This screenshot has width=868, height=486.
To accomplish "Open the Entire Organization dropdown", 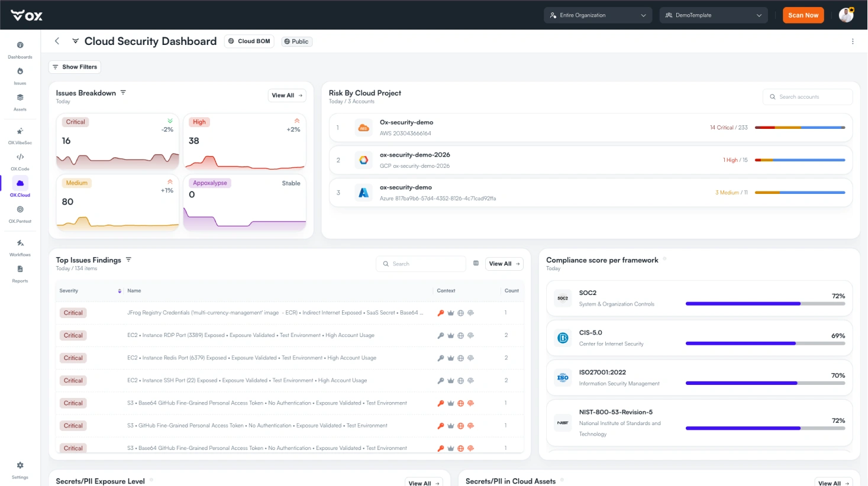I will pyautogui.click(x=598, y=15).
